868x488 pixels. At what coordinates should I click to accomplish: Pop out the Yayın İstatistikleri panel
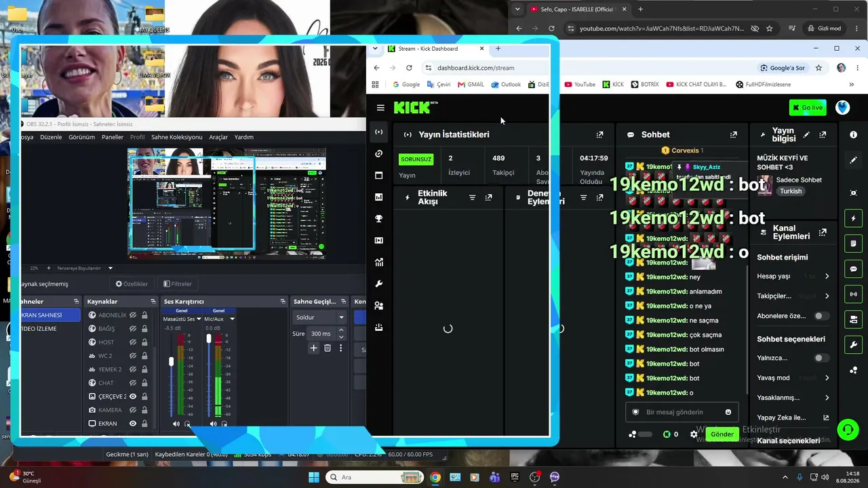coord(599,135)
